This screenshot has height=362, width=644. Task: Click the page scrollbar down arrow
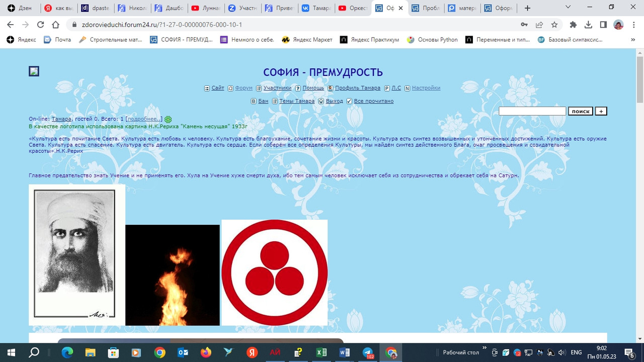coord(640,338)
